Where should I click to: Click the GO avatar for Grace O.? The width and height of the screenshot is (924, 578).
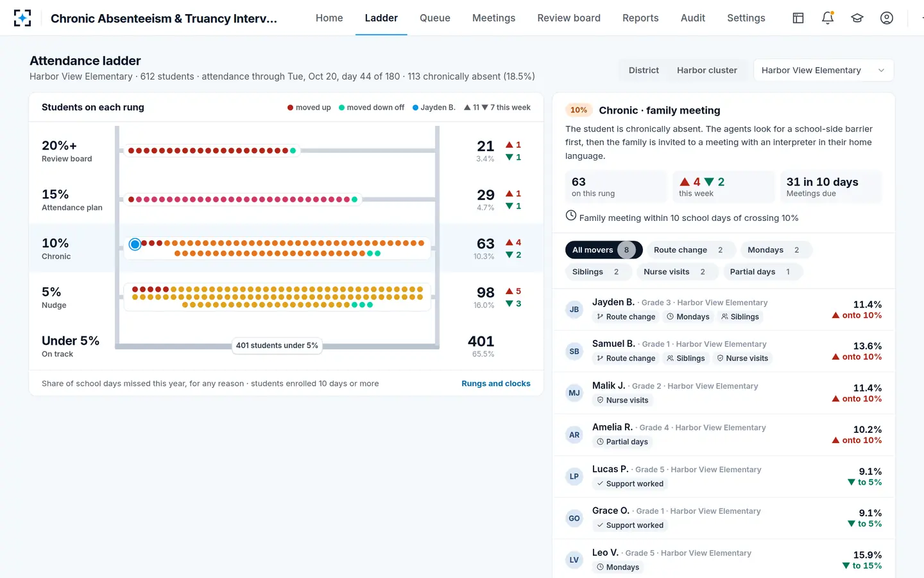(574, 518)
